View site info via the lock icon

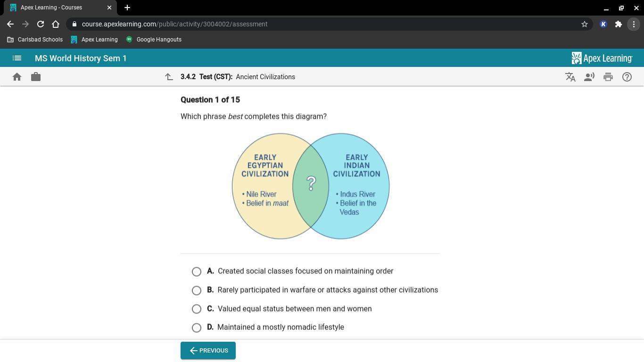click(x=74, y=24)
